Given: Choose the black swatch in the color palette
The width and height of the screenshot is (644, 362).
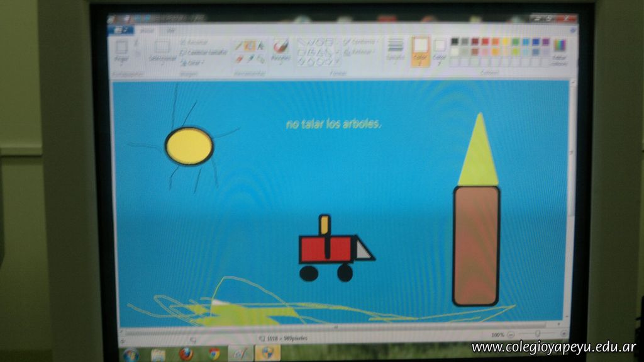Looking at the screenshot, I should 455,42.
